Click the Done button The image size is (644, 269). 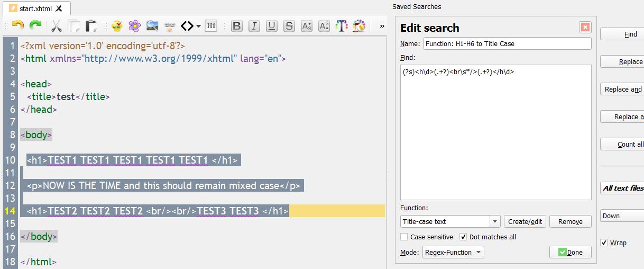570,253
